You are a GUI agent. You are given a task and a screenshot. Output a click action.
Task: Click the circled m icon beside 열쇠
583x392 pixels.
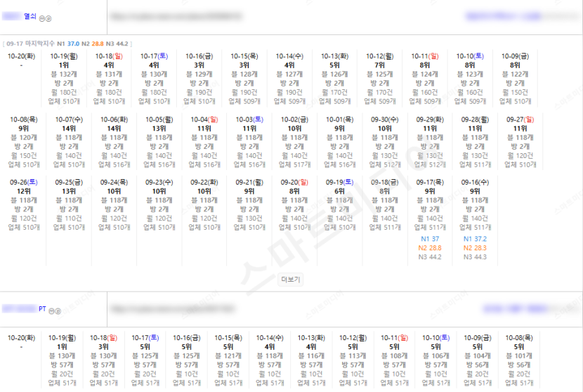41,18
